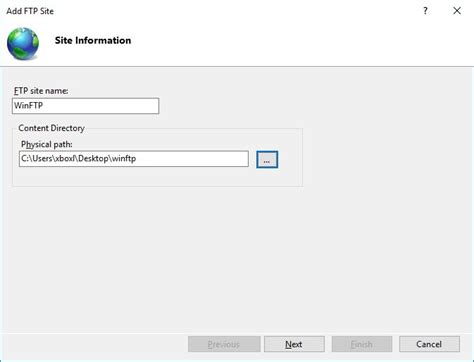
Task: Click the 'FTP site name:' label
Action: pos(41,91)
